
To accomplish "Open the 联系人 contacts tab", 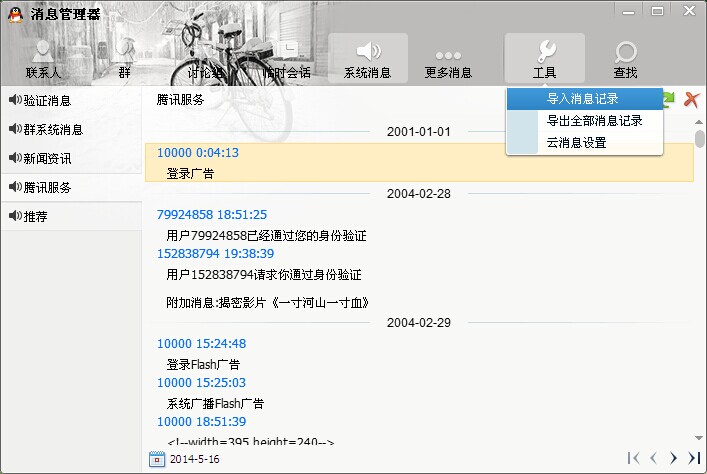I will click(x=43, y=59).
